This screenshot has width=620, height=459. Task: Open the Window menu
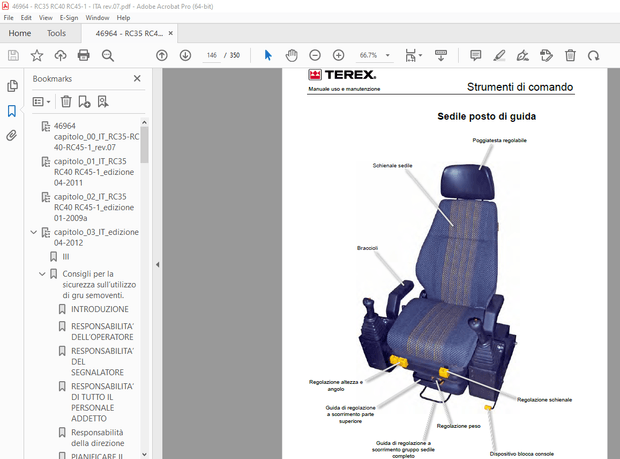coord(97,18)
